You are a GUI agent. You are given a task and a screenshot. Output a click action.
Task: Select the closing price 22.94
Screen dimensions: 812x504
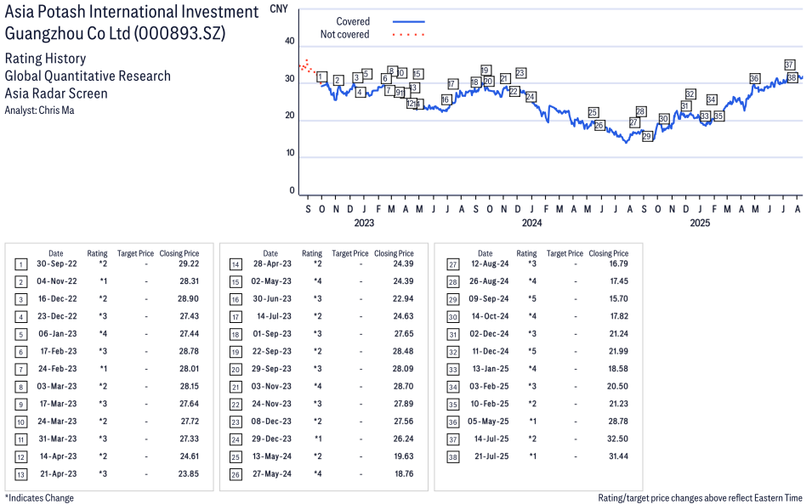[x=403, y=299]
